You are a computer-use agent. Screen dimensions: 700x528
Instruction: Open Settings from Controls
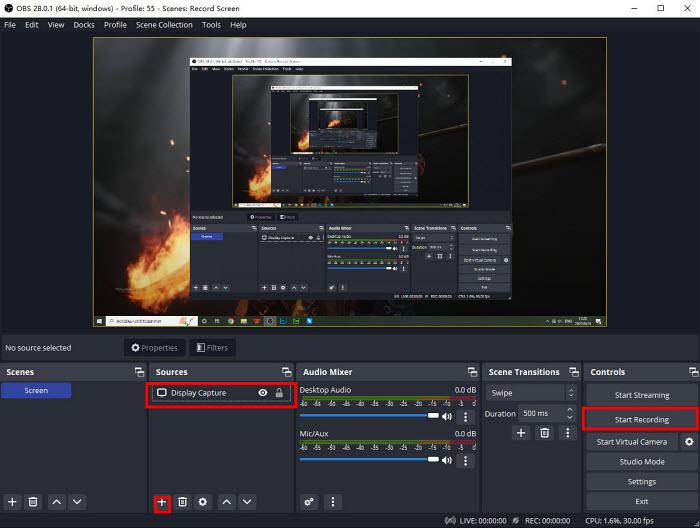tap(642, 482)
